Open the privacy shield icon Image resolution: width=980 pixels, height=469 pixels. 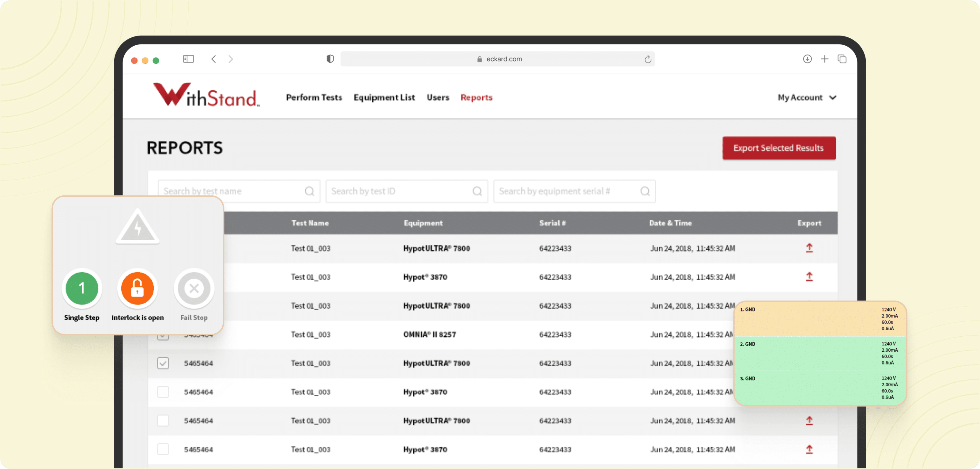click(330, 59)
